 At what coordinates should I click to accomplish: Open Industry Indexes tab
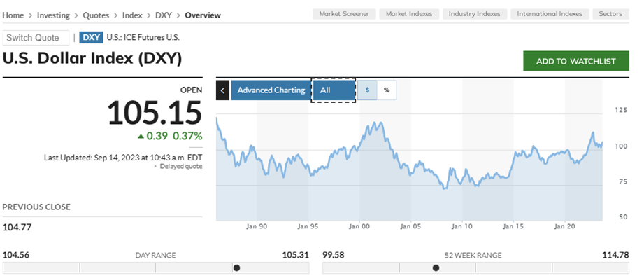(x=474, y=14)
